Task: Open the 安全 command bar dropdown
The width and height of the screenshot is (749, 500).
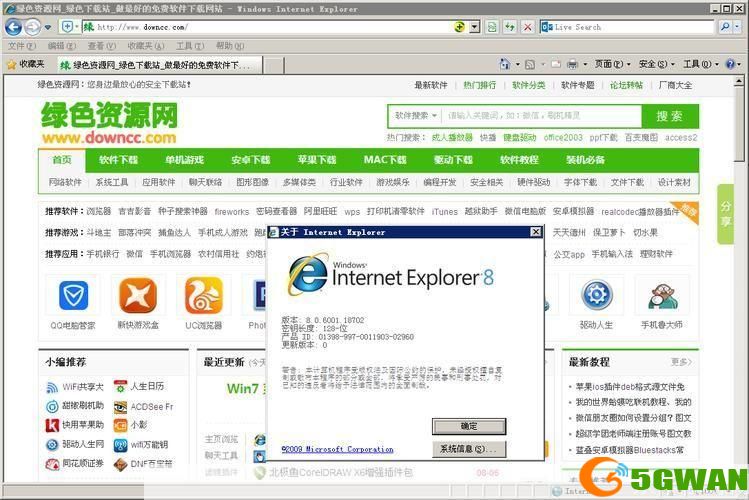Action: point(656,64)
